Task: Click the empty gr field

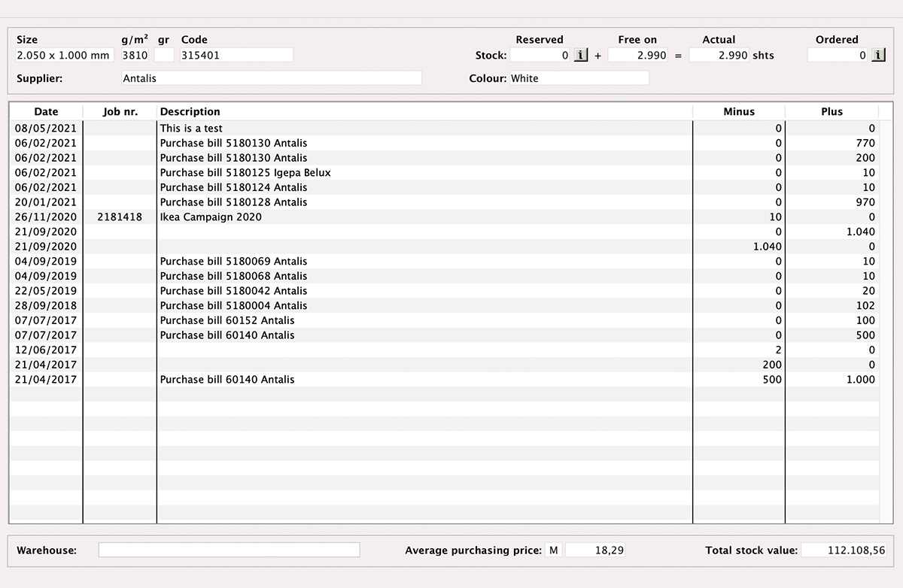Action: 164,55
